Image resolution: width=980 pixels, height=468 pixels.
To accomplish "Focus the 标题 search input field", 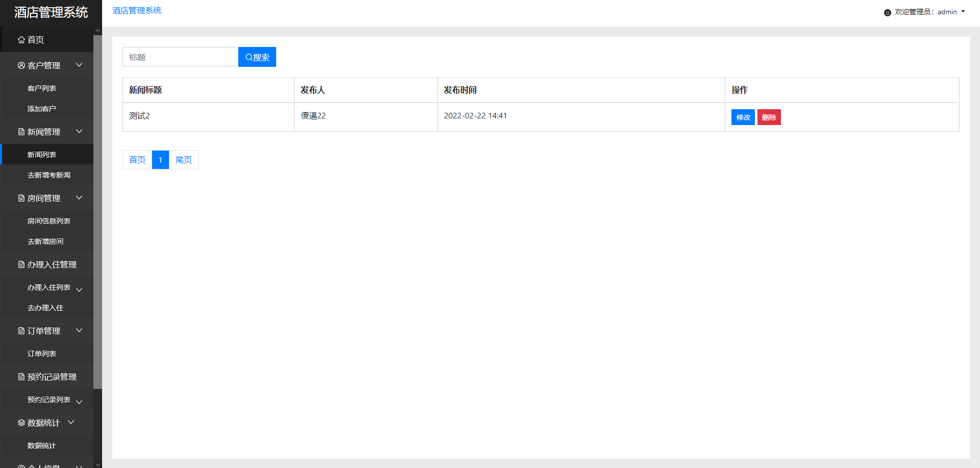I will coord(180,57).
